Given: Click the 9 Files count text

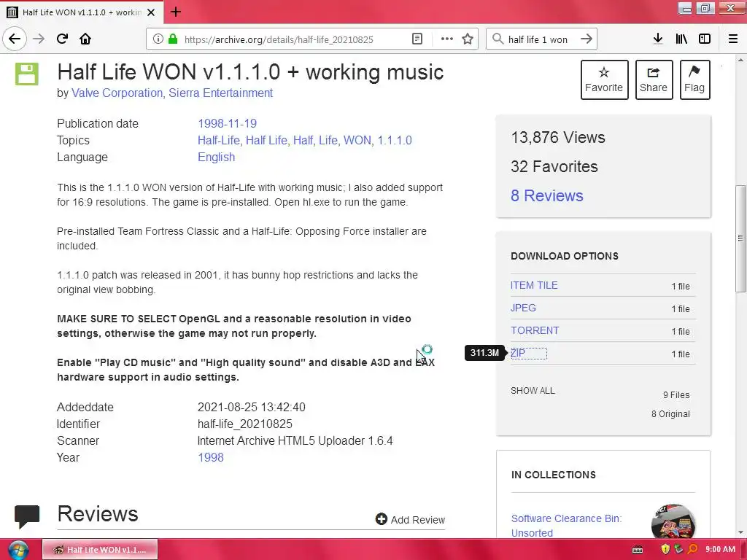Looking at the screenshot, I should pos(676,394).
